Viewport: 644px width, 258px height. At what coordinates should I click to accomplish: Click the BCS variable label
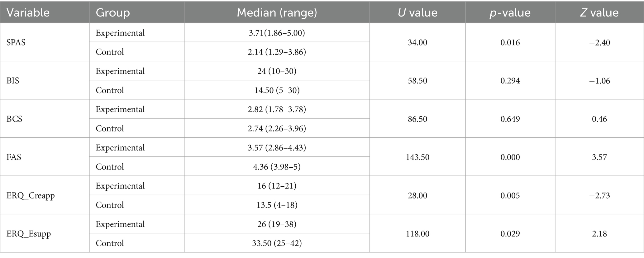(x=14, y=119)
